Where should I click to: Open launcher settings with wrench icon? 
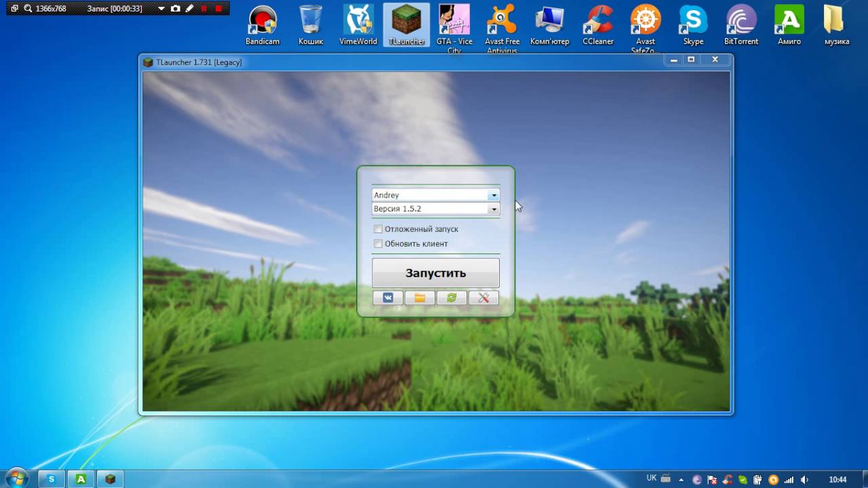[x=484, y=298]
